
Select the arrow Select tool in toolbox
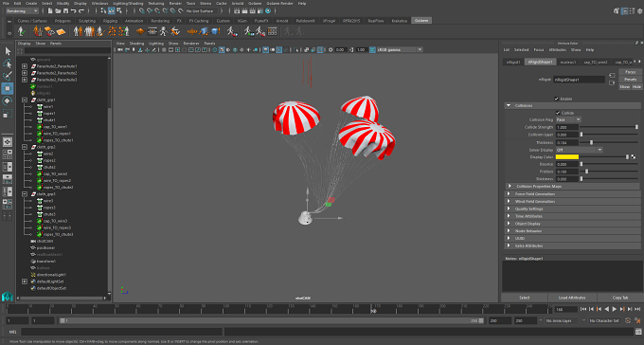pyautogui.click(x=8, y=51)
